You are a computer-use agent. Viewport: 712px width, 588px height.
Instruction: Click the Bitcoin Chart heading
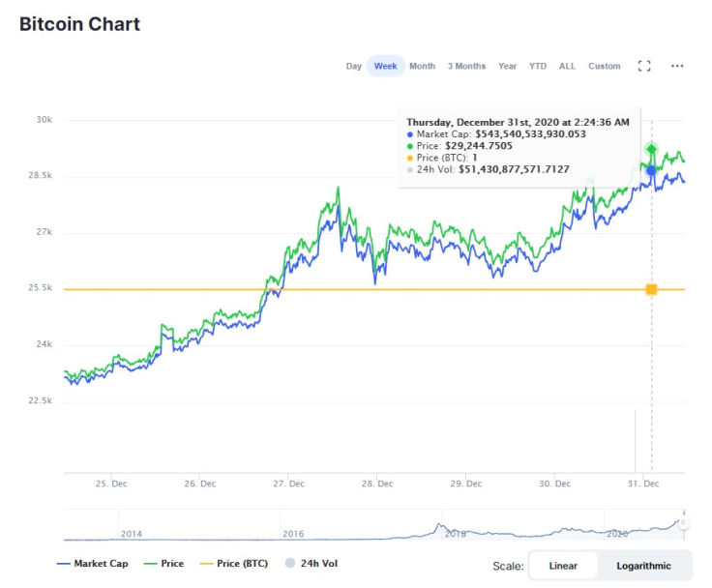pyautogui.click(x=80, y=24)
